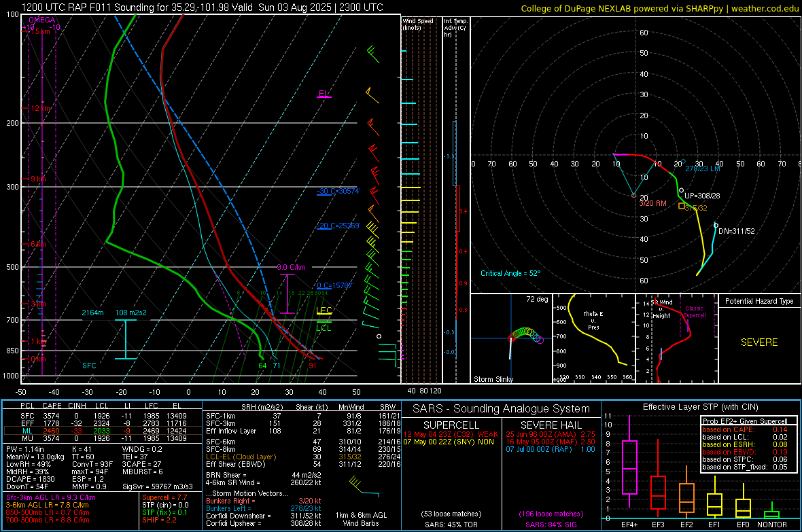This screenshot has width=802, height=532.
Task: Click the 'based on EBWD: 0.19' line
Action: point(745,452)
